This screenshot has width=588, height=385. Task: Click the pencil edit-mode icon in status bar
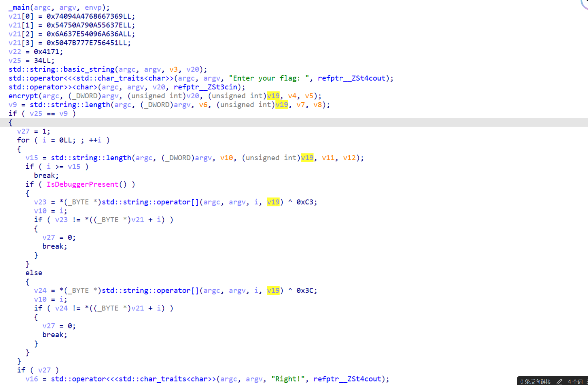tap(559, 381)
